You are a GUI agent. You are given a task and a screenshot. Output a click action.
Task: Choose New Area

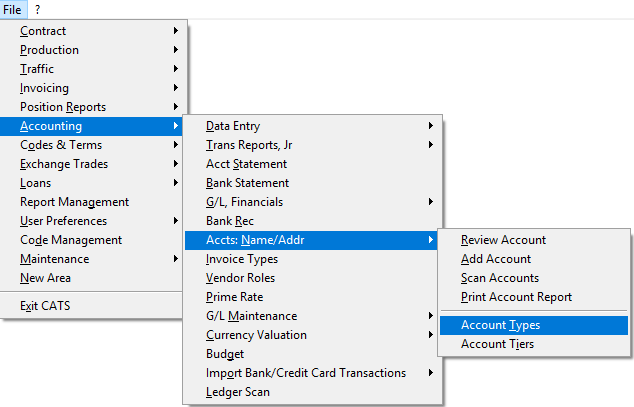pos(93,278)
